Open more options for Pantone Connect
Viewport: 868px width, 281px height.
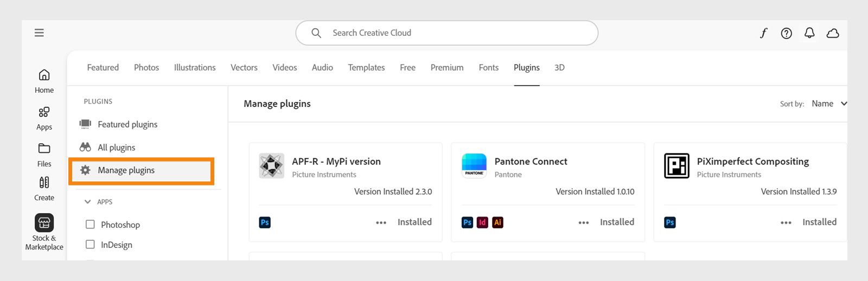(x=583, y=222)
